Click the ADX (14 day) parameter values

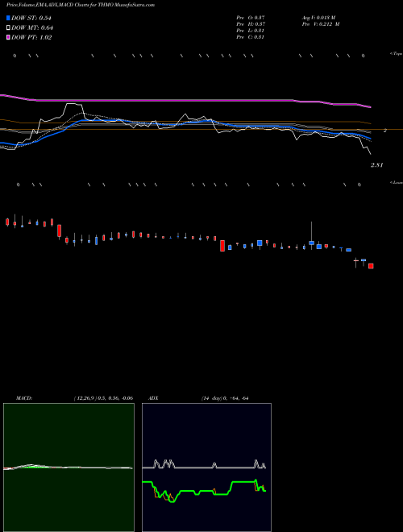point(225,398)
